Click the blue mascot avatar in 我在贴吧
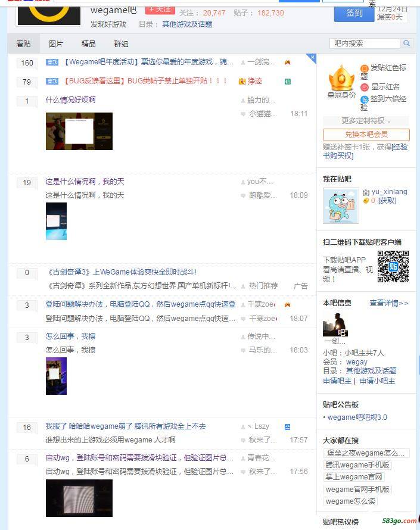420x530 pixels. tap(341, 205)
